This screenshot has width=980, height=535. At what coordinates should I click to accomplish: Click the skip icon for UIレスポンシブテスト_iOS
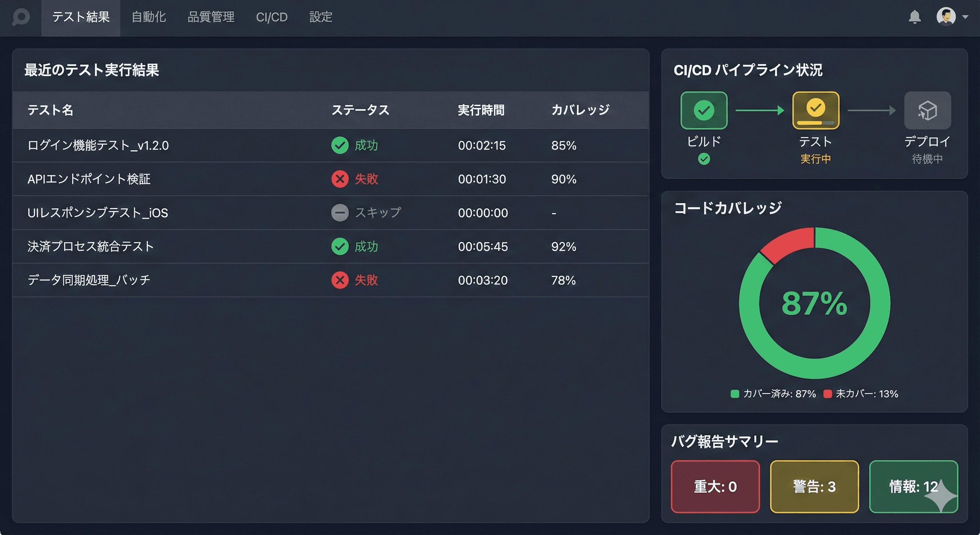340,212
